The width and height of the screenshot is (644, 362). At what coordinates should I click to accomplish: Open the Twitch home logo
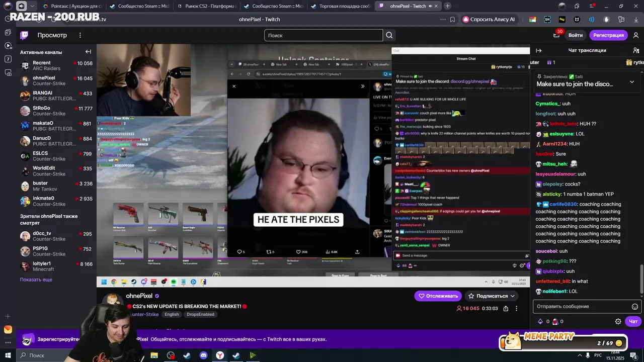point(24,35)
